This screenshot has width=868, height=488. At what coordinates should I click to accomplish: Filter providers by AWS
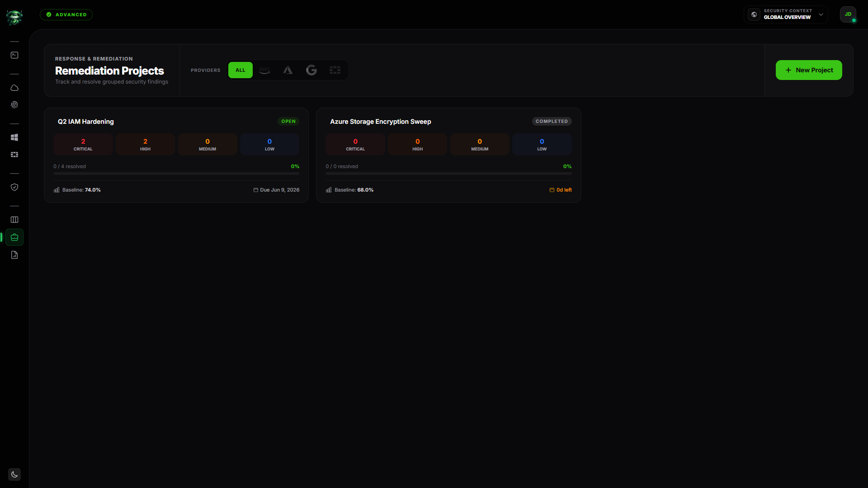pyautogui.click(x=264, y=70)
